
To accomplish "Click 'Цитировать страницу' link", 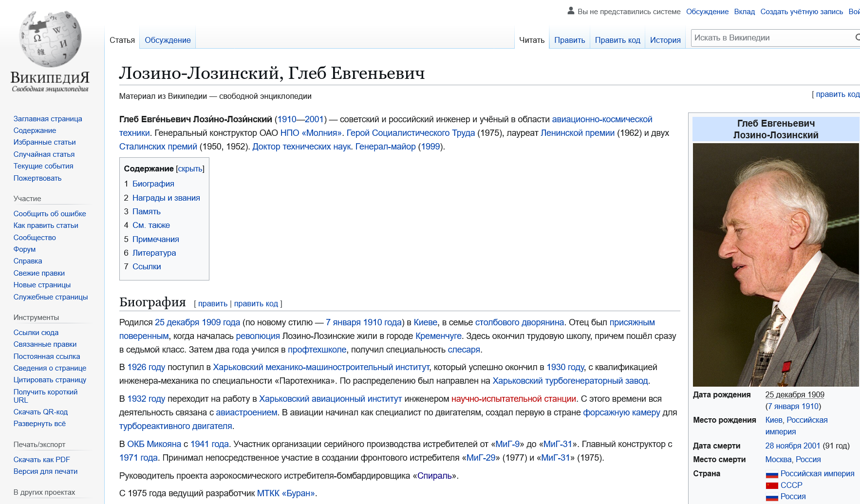I will pyautogui.click(x=50, y=380).
